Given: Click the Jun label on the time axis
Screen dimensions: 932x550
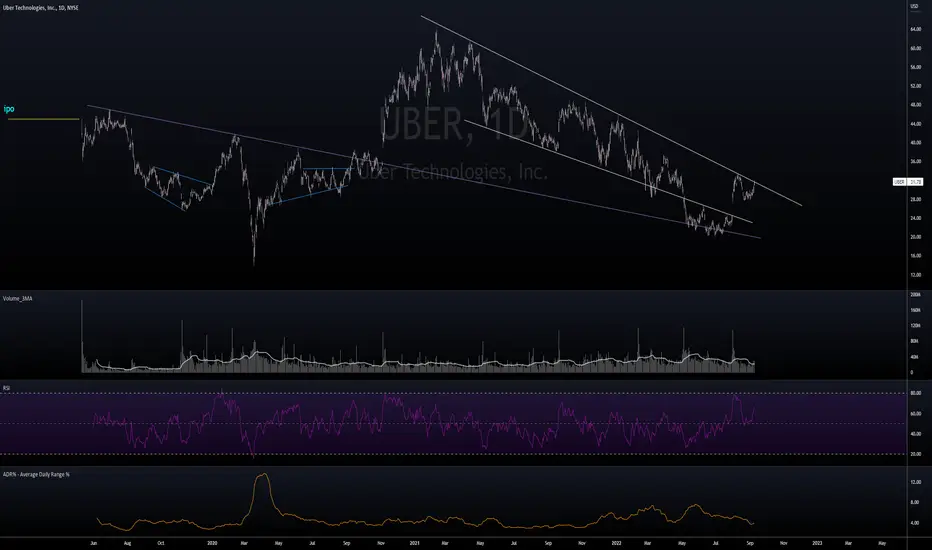Looking at the screenshot, I should point(93,543).
